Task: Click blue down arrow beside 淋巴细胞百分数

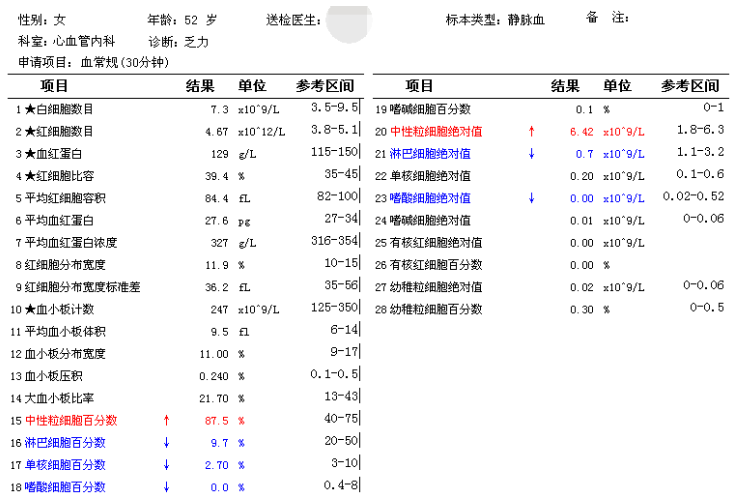Action: tap(166, 442)
